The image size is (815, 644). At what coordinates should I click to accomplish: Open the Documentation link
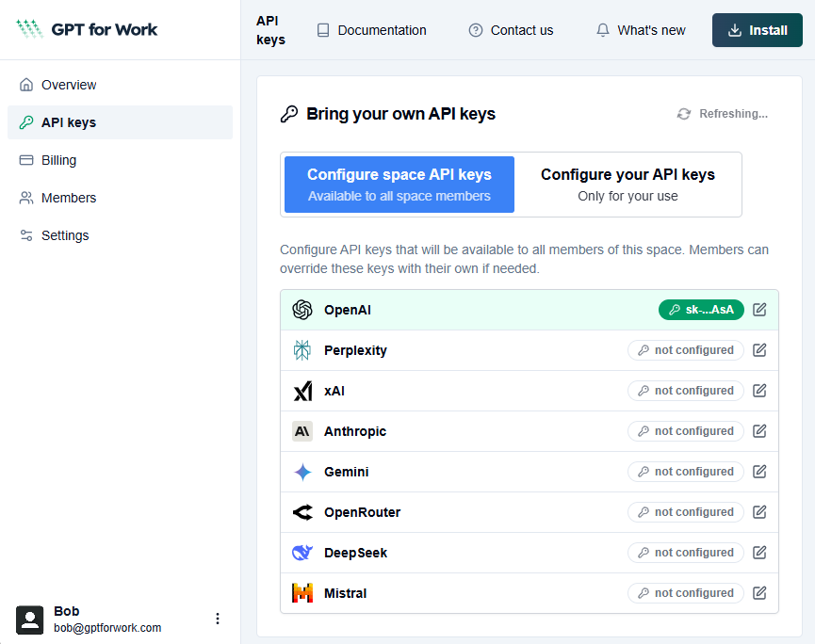point(371,30)
